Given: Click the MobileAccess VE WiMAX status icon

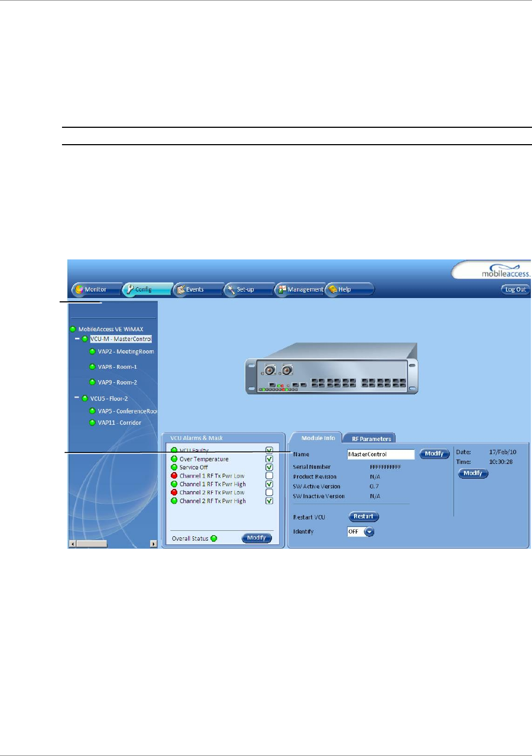Looking at the screenshot, I should 73,329.
